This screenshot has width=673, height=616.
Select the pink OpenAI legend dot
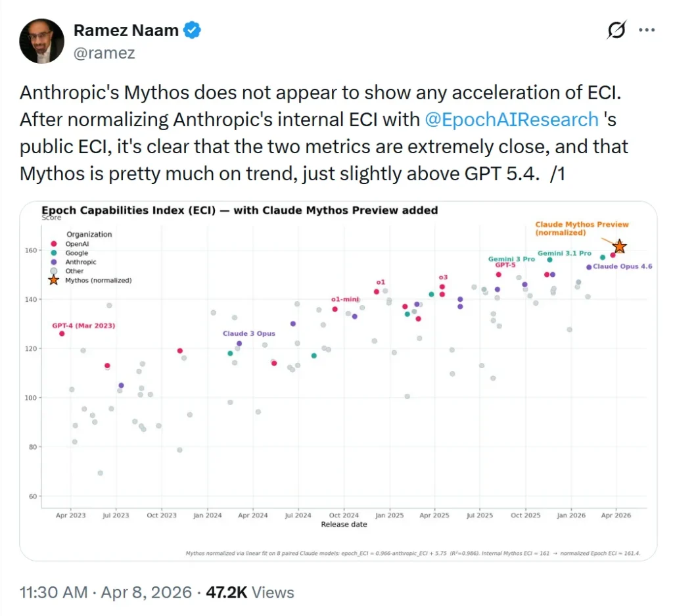(x=54, y=244)
